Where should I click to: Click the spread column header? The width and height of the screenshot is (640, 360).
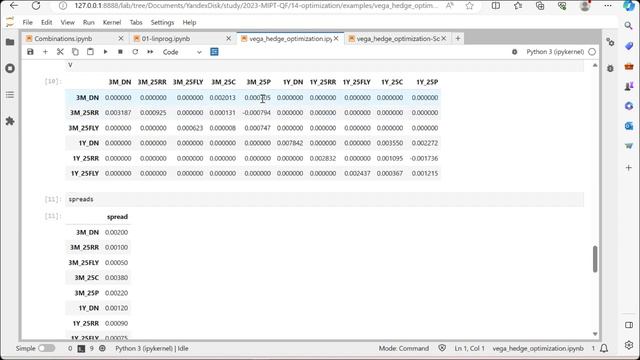coord(117,217)
